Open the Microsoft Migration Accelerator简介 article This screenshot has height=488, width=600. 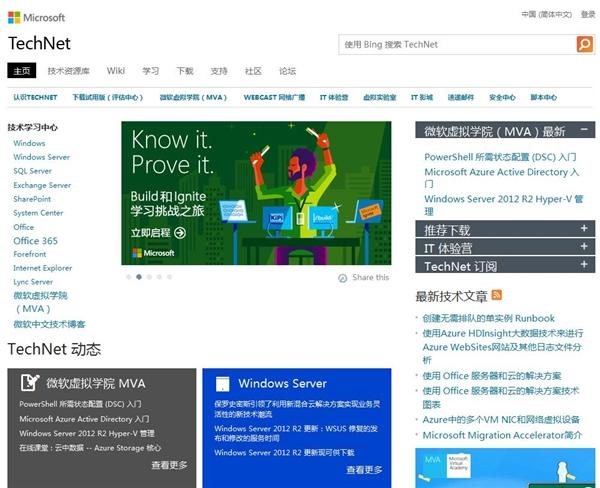point(502,435)
